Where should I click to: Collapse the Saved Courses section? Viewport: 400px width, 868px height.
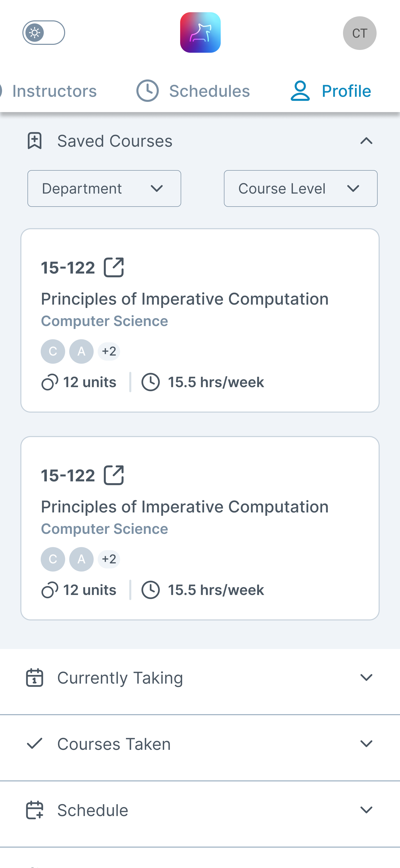(x=366, y=141)
